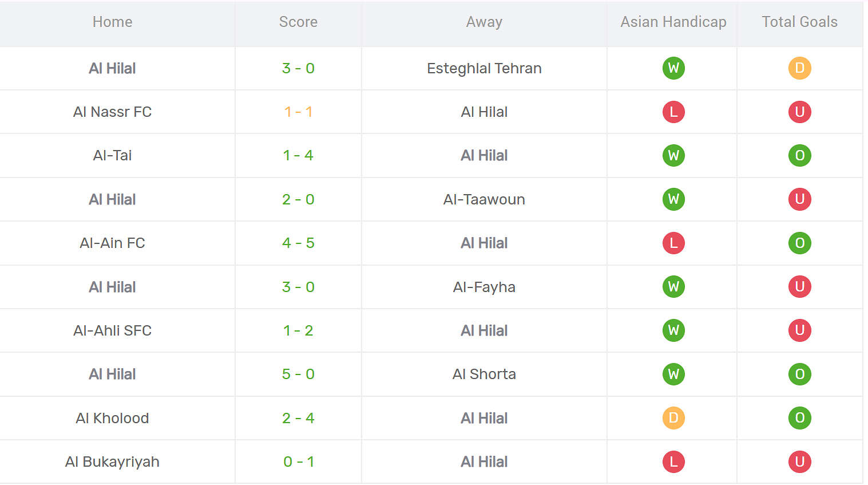868x485 pixels.
Task: Select the Home column header
Action: coord(113,22)
